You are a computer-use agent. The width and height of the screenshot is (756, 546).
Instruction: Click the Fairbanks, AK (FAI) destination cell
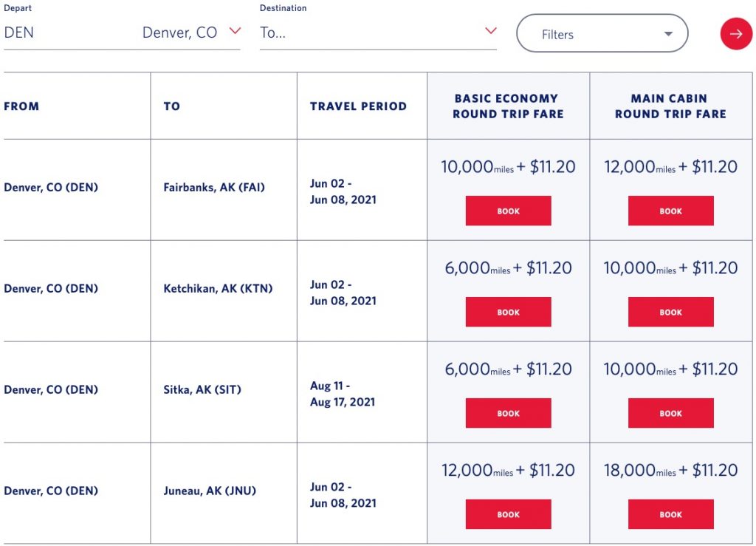(x=214, y=188)
